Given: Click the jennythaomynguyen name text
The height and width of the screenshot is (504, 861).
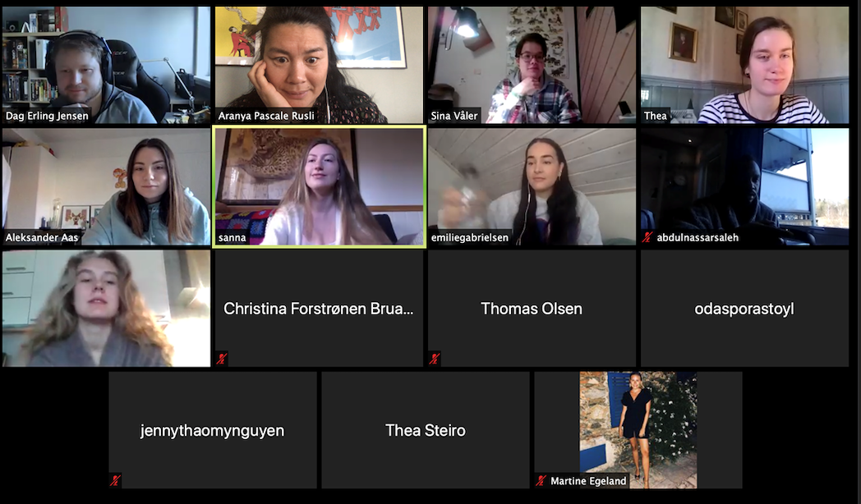Looking at the screenshot, I should pos(213,430).
